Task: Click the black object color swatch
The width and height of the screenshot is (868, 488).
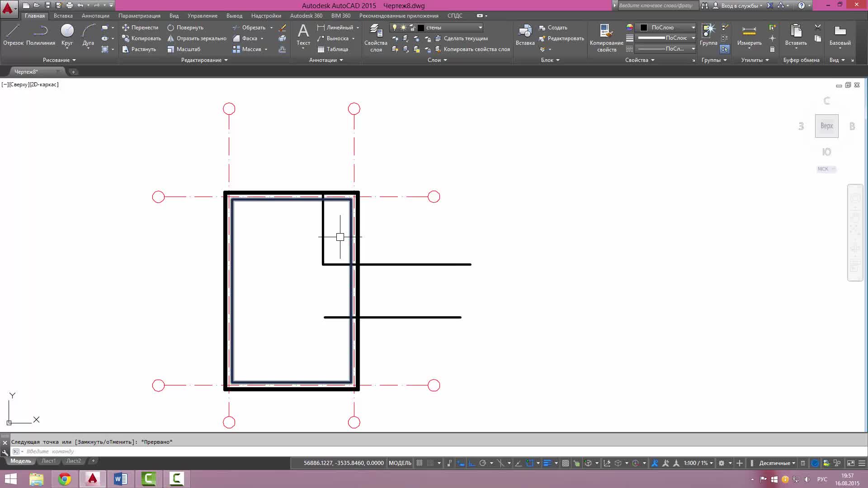Action: (x=644, y=28)
